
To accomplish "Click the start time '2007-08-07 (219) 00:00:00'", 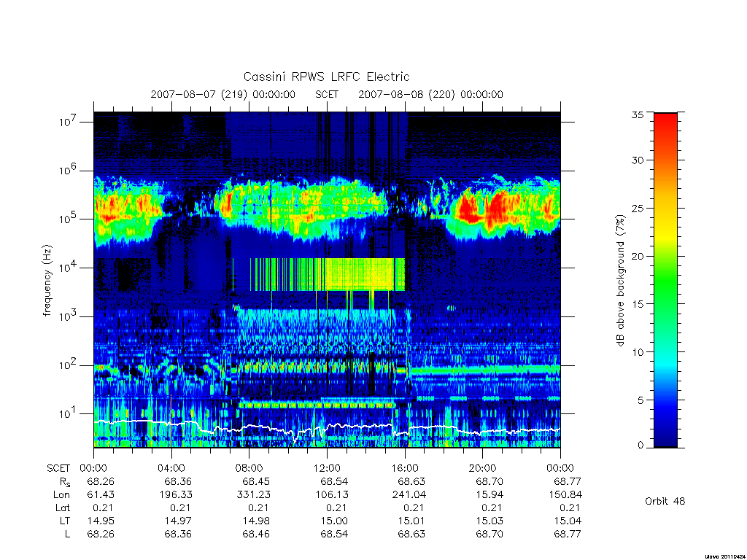I will tap(223, 94).
